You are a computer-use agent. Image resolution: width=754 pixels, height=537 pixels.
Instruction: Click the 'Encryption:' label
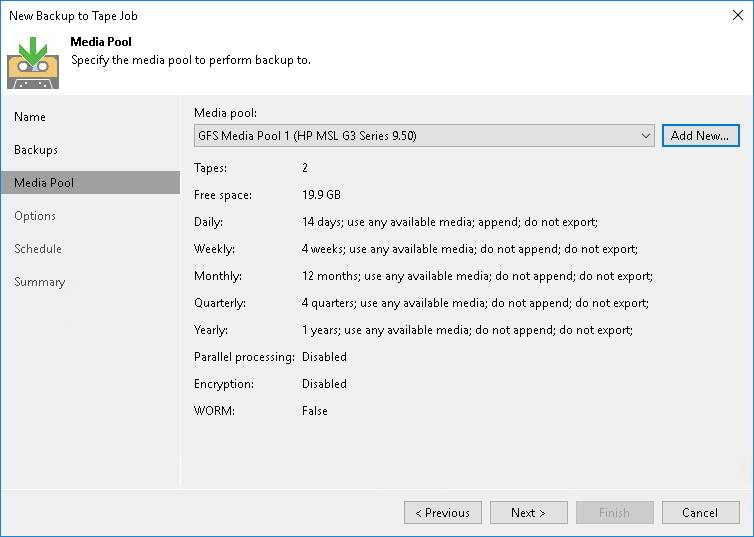(x=224, y=384)
